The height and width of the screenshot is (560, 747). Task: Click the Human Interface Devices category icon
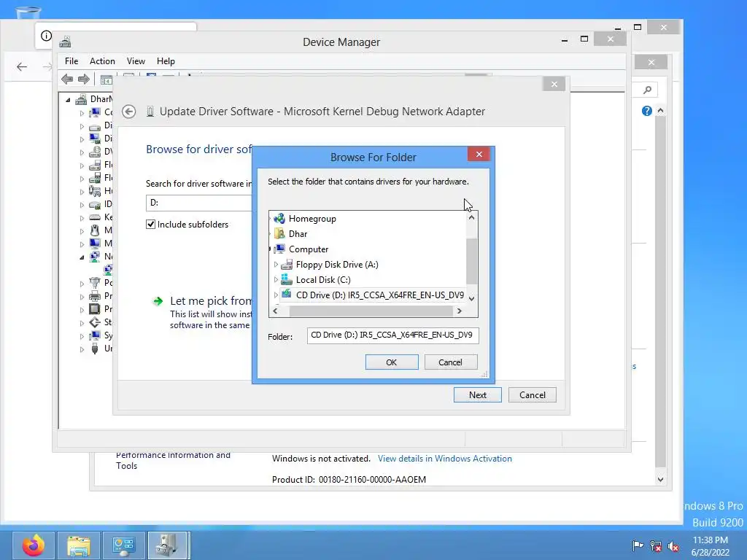pyautogui.click(x=95, y=191)
